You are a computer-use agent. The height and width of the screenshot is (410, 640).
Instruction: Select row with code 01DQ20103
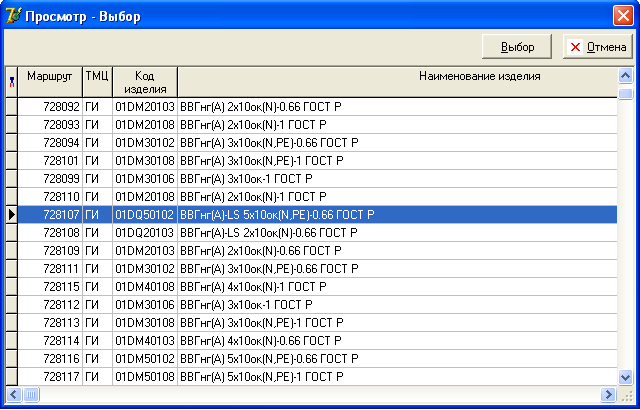pyautogui.click(x=318, y=233)
